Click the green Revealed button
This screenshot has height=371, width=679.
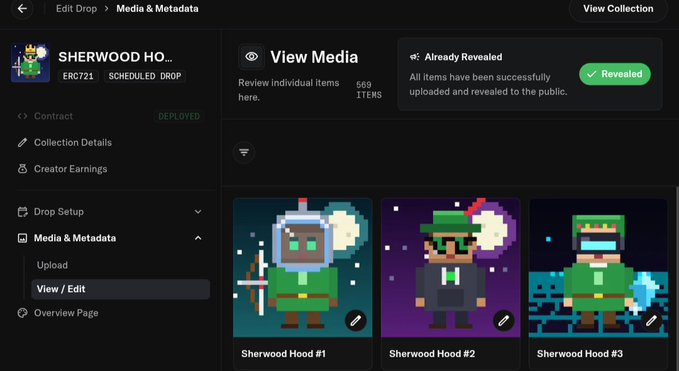[x=614, y=74]
